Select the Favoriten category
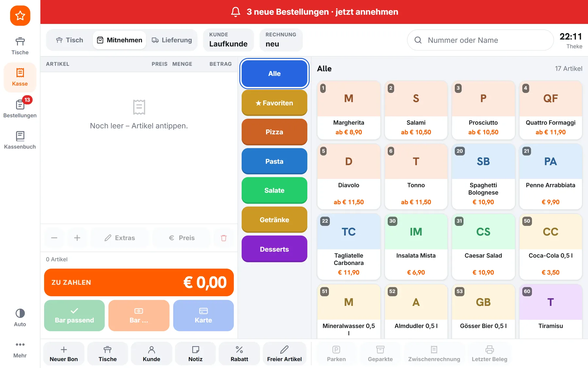Screen dimensions: 588x368 (274, 103)
